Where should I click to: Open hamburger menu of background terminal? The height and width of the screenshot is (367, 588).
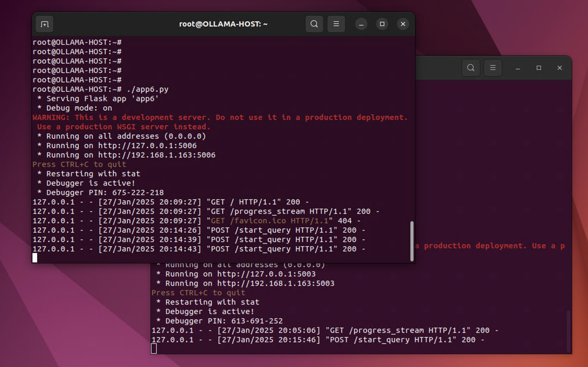493,68
